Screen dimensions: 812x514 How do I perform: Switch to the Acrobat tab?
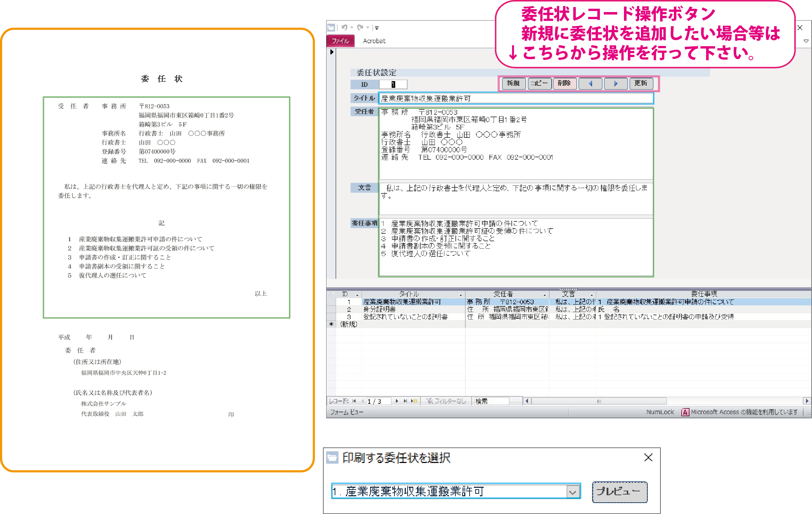click(x=374, y=41)
